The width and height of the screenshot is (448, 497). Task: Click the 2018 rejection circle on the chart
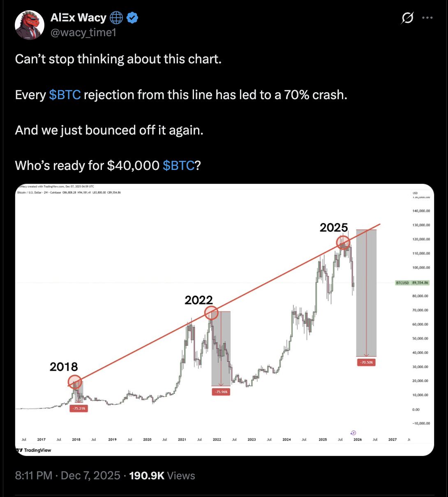[75, 381]
